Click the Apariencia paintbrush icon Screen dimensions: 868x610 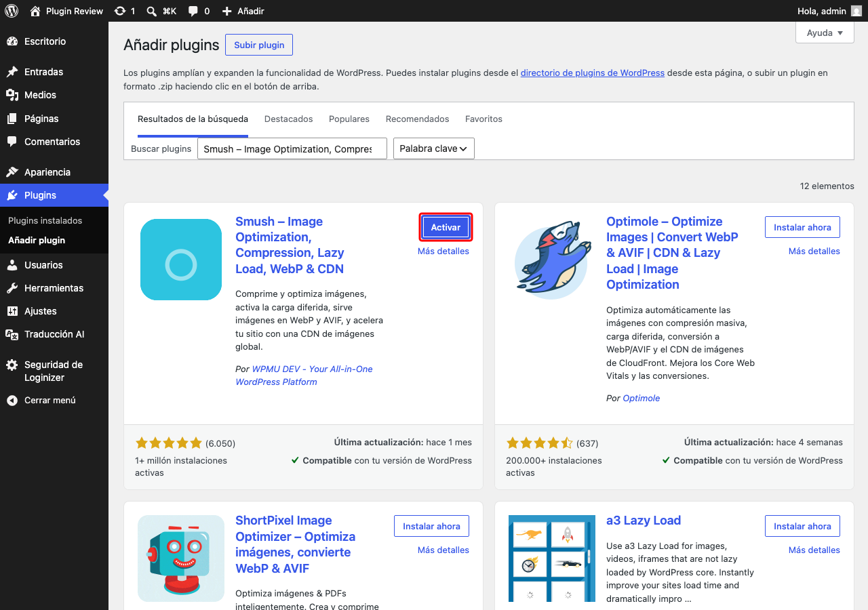tap(12, 172)
